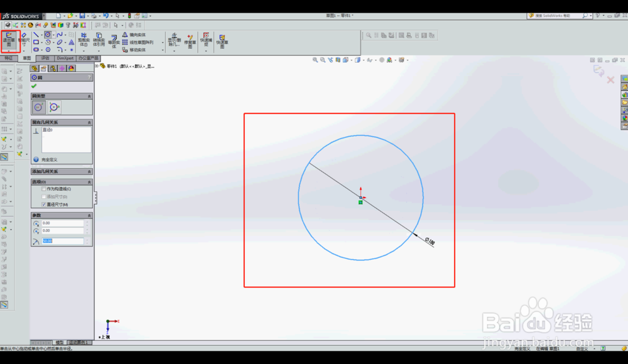Select the Perimeter Circle type
This screenshot has height=364, width=628.
point(54,107)
